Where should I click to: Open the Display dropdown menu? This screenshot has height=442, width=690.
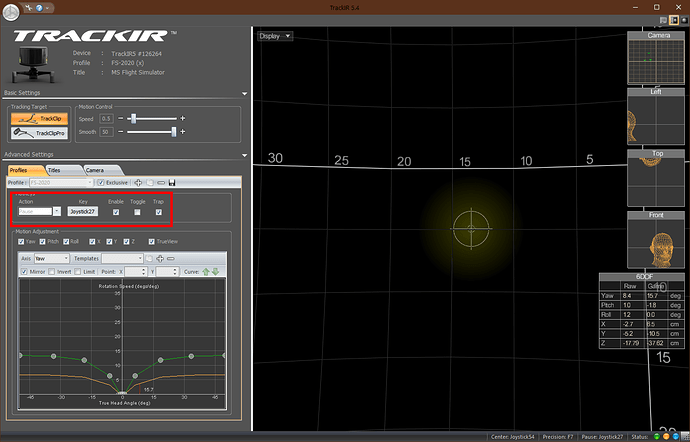click(x=275, y=36)
